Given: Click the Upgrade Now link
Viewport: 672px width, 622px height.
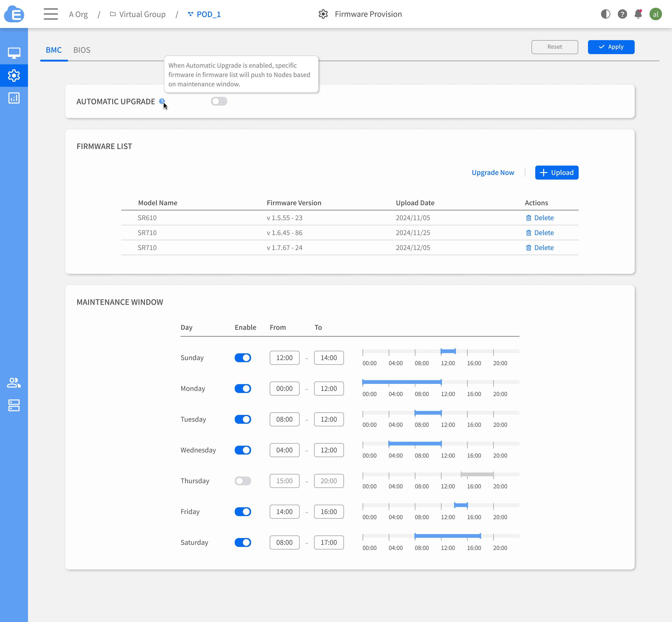Looking at the screenshot, I should coord(493,173).
